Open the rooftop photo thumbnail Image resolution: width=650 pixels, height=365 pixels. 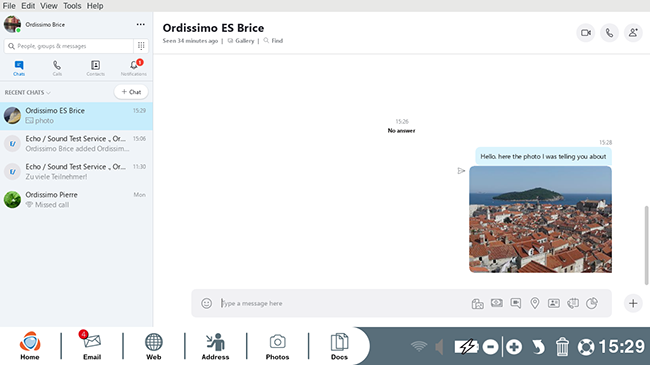tap(540, 219)
